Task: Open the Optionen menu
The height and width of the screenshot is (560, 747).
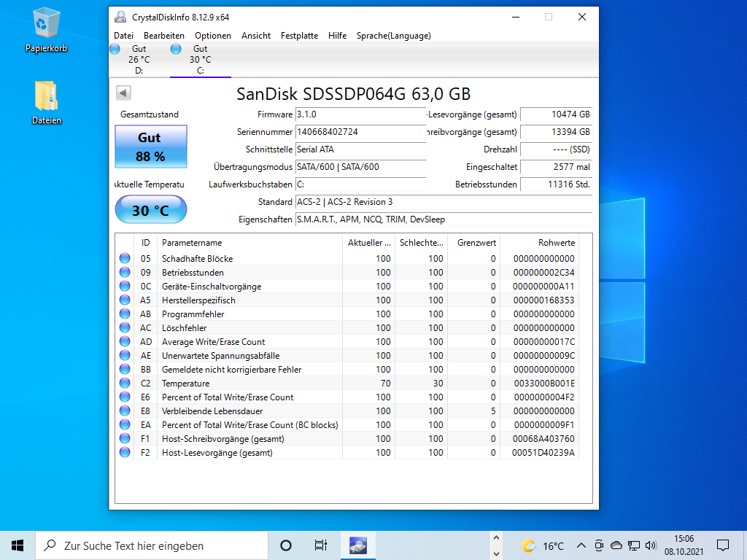Action: pyautogui.click(x=212, y=36)
